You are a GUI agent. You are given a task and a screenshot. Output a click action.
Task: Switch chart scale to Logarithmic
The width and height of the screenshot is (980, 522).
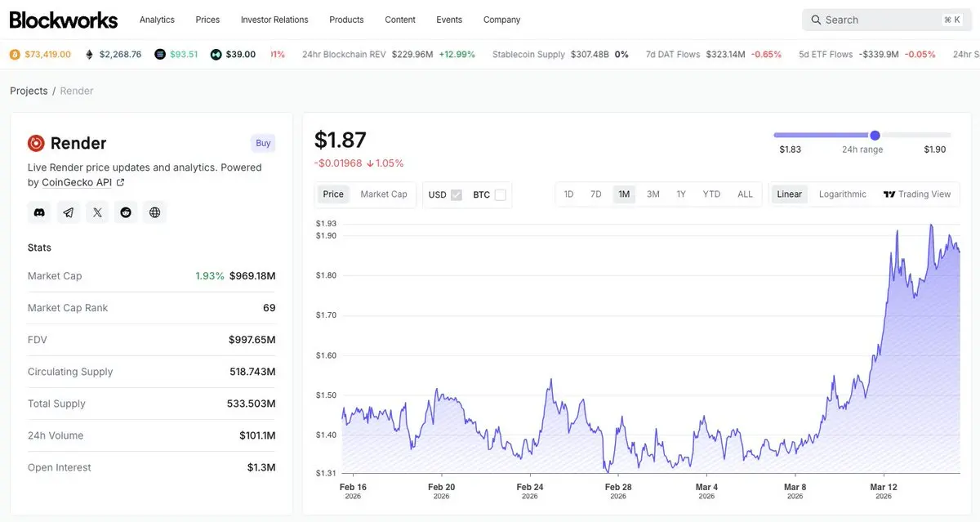pos(842,194)
